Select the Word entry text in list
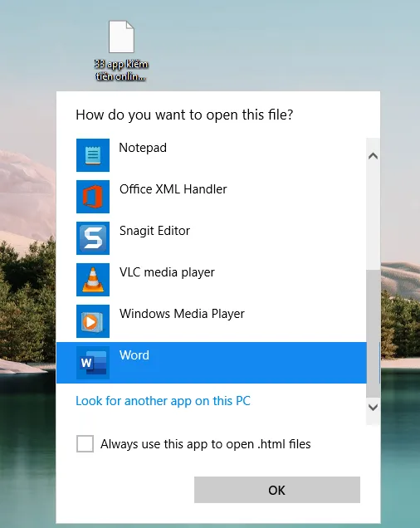The width and height of the screenshot is (420, 528). 134,355
